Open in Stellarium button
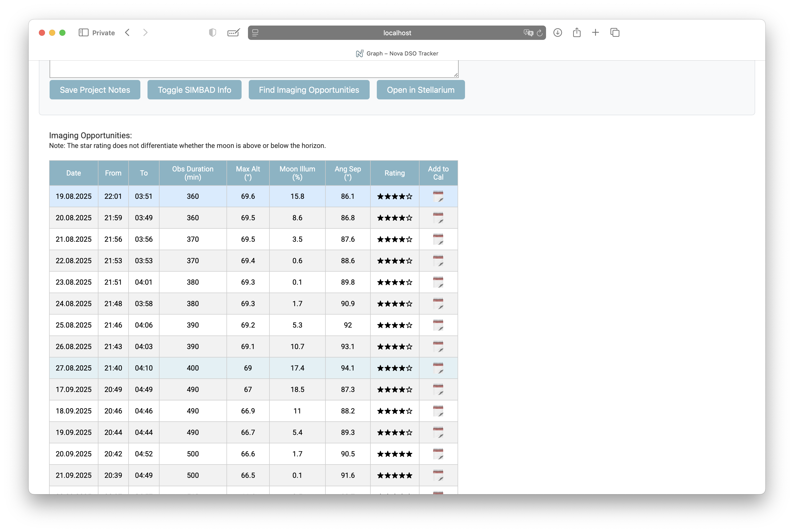 tap(420, 90)
